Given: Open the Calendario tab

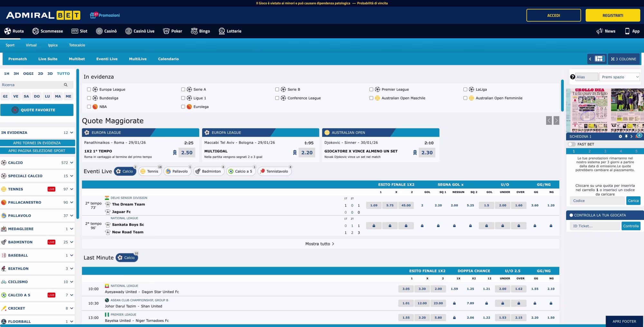Looking at the screenshot, I should 168,59.
